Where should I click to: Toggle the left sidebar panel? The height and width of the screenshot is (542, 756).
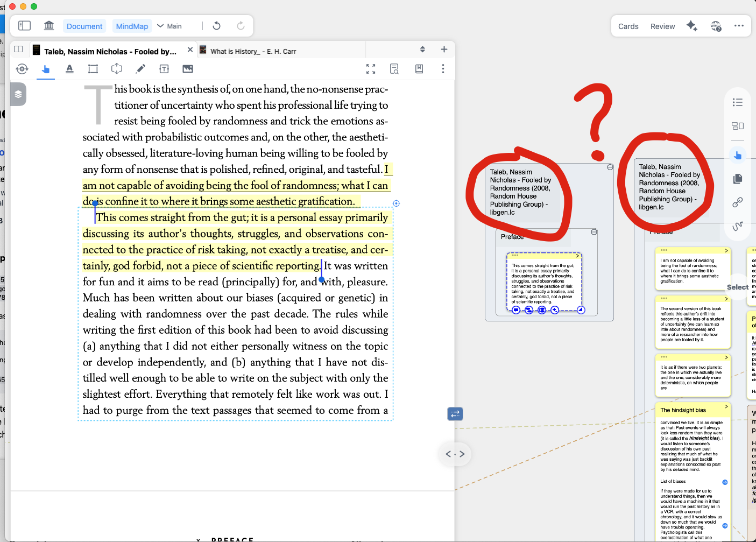tap(24, 26)
